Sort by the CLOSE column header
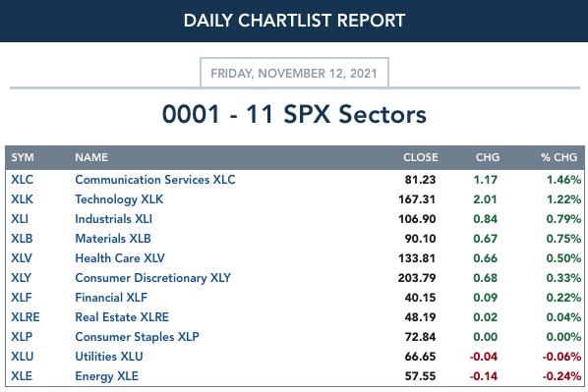 pyautogui.click(x=421, y=157)
